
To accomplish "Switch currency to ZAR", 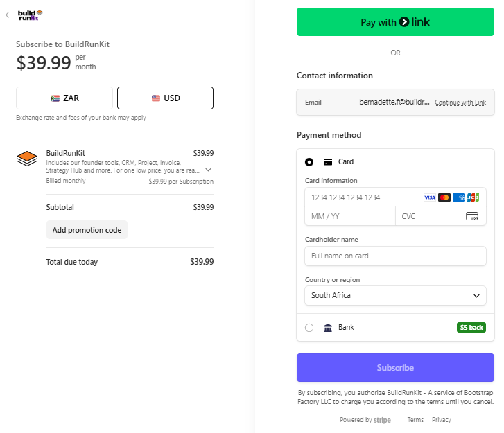I will point(64,98).
